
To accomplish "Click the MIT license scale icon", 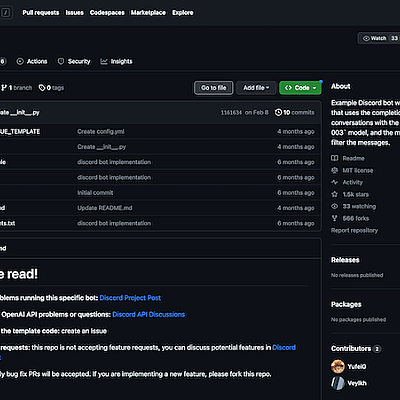I will coord(335,170).
